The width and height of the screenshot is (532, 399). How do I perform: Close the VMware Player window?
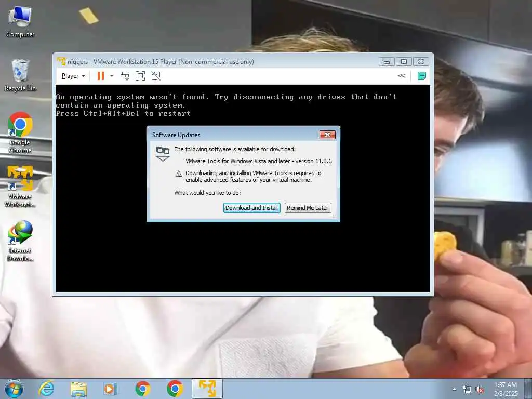[x=421, y=62]
